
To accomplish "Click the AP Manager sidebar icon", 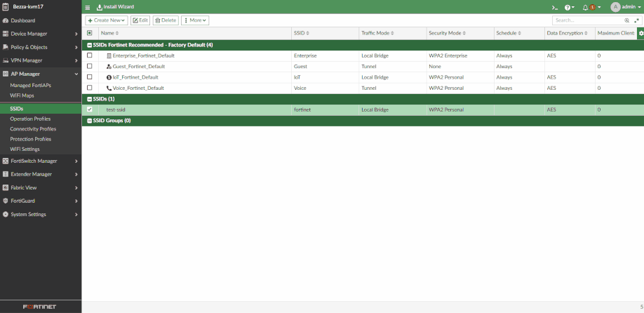I will pyautogui.click(x=6, y=74).
